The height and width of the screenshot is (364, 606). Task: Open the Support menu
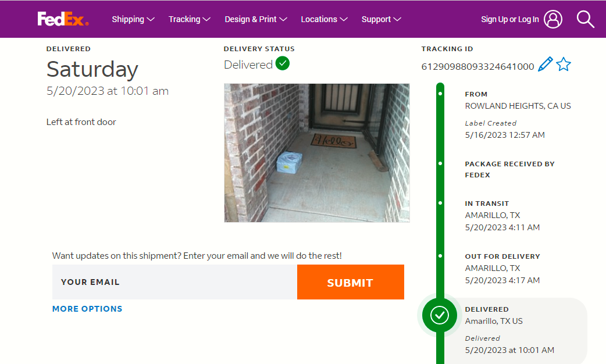click(x=382, y=19)
